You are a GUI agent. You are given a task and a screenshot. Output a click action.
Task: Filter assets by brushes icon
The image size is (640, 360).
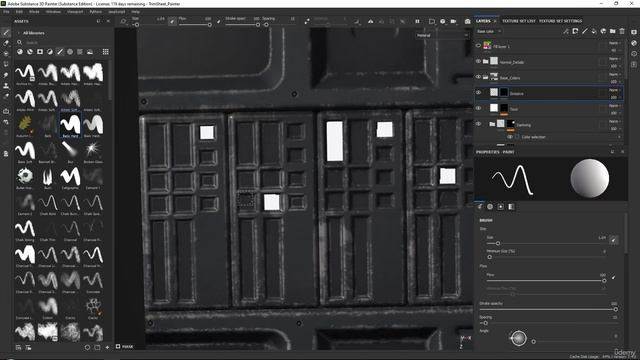[x=60, y=52]
